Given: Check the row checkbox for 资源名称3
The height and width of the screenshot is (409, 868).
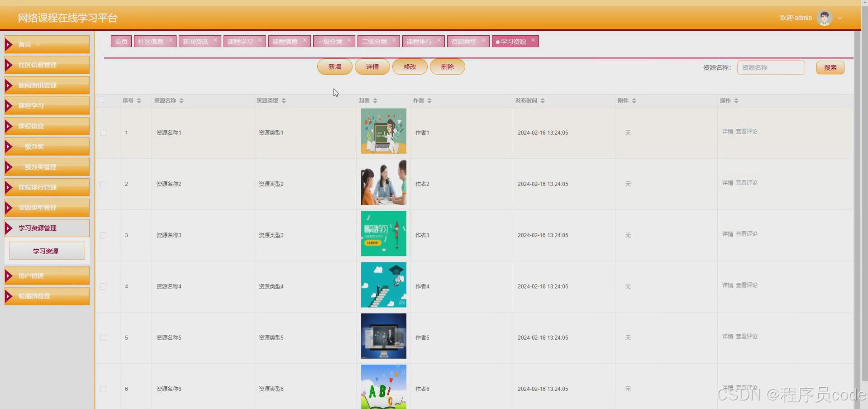Looking at the screenshot, I should (103, 235).
